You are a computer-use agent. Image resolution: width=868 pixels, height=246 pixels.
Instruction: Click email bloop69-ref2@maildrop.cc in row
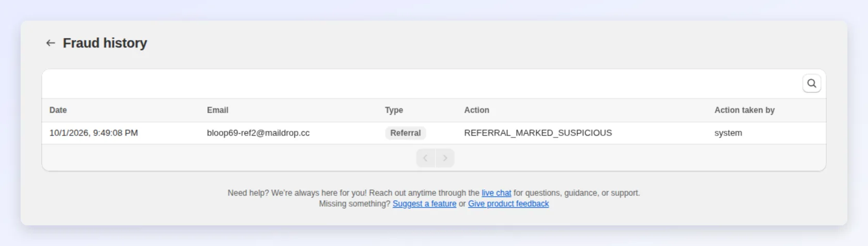tap(258, 133)
